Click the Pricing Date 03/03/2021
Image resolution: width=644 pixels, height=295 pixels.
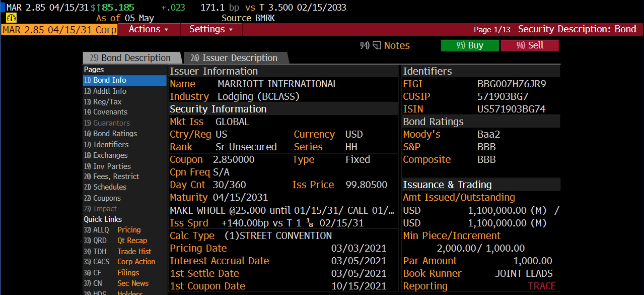359,248
